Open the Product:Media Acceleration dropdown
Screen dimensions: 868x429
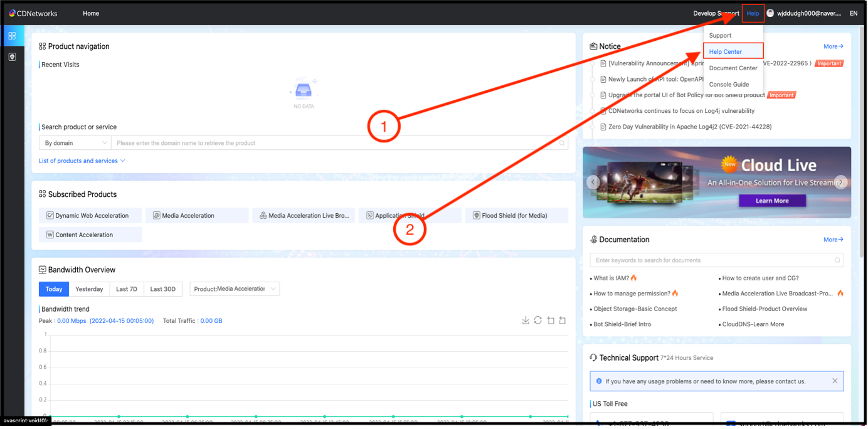pos(235,289)
